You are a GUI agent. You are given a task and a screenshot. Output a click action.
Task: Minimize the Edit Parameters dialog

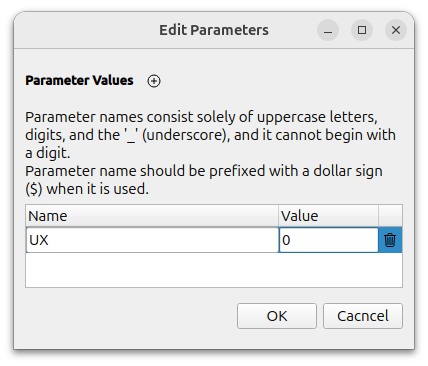click(x=328, y=30)
